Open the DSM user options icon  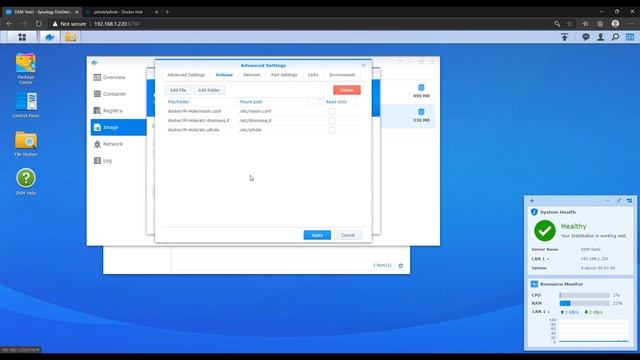[600, 37]
